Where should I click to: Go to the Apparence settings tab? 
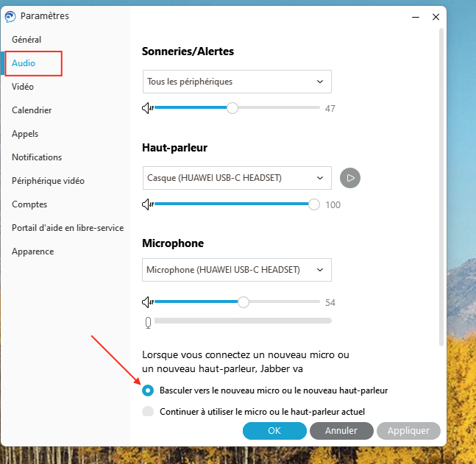[32, 251]
